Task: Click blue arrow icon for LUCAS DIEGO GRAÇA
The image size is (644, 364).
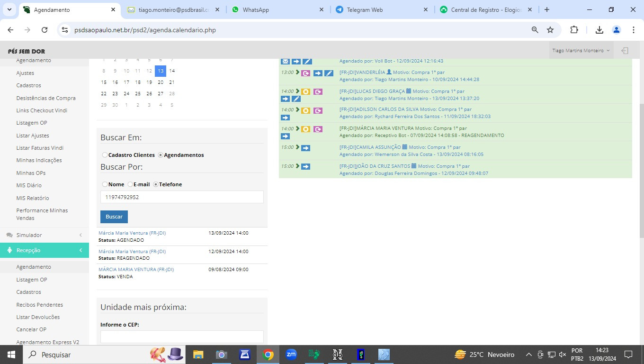Action: pos(285,99)
